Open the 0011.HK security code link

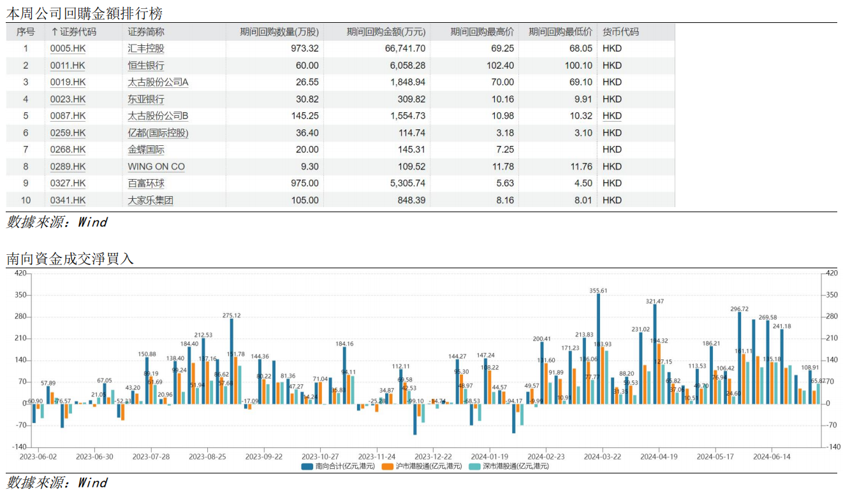pos(68,66)
